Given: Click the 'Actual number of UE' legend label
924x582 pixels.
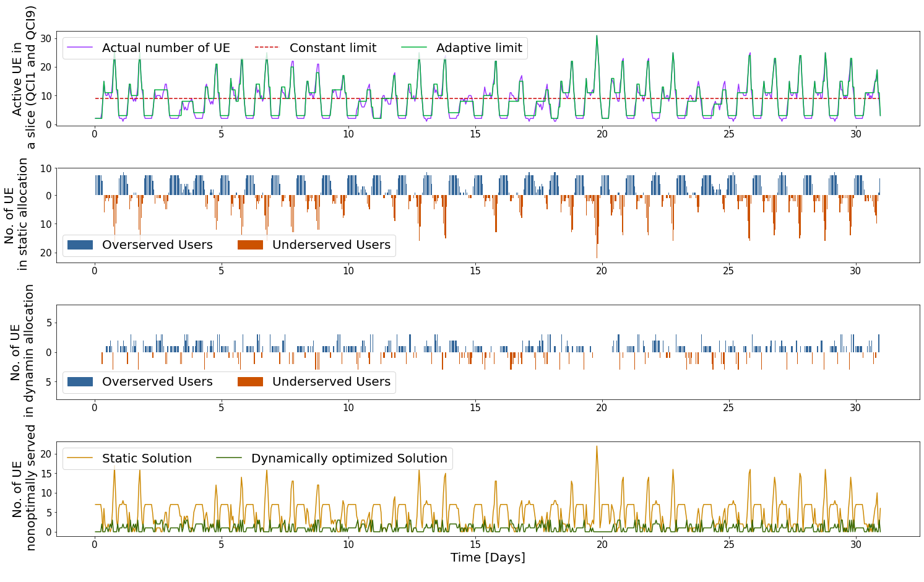Looking at the screenshot, I should (166, 48).
